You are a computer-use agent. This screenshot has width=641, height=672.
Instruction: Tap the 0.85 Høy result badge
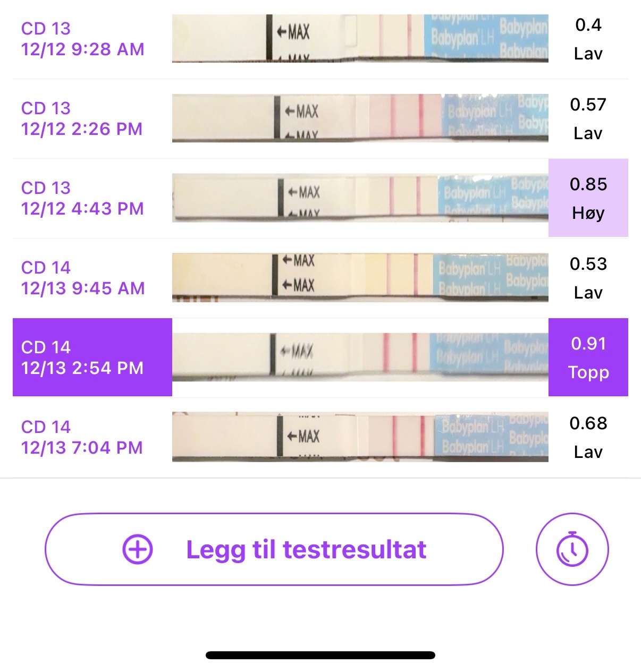click(588, 198)
